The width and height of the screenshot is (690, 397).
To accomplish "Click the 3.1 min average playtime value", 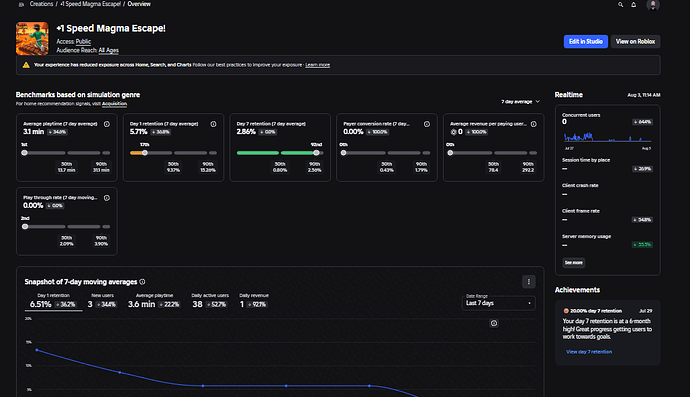I will pos(33,132).
